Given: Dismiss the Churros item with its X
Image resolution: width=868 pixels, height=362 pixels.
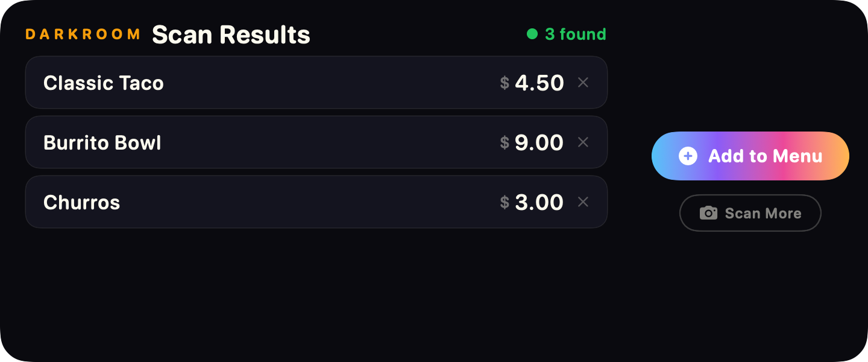Looking at the screenshot, I should coord(583,202).
